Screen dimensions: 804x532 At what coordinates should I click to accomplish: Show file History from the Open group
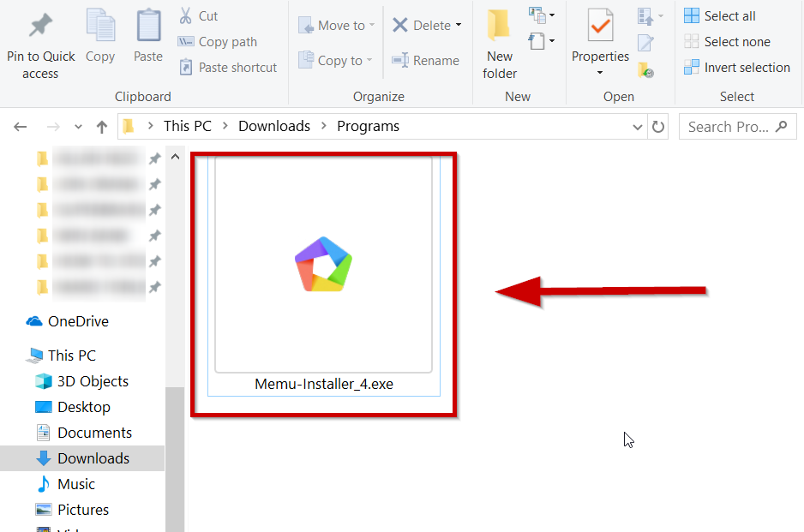(645, 69)
